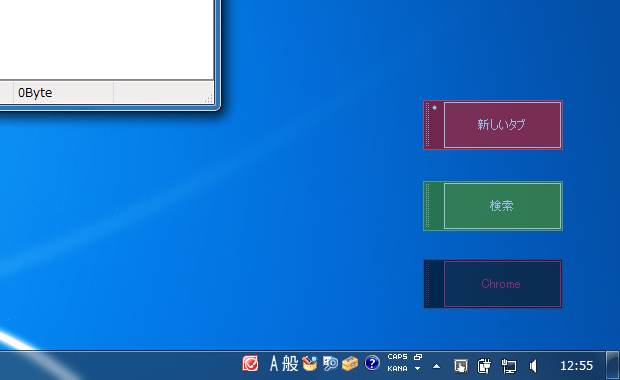Open the IME dictionary search icon
This screenshot has width=620, height=380.
(330, 363)
